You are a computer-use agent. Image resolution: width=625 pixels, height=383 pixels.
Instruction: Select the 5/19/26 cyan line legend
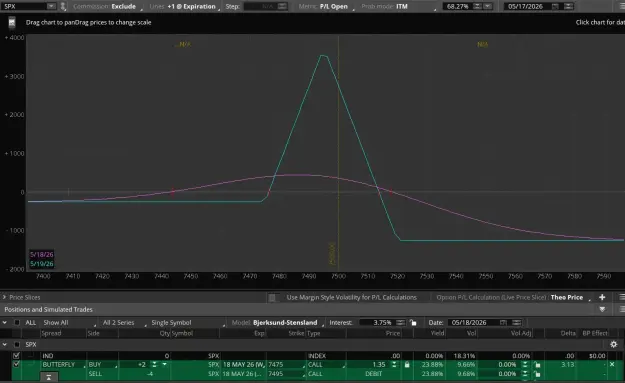click(x=41, y=263)
